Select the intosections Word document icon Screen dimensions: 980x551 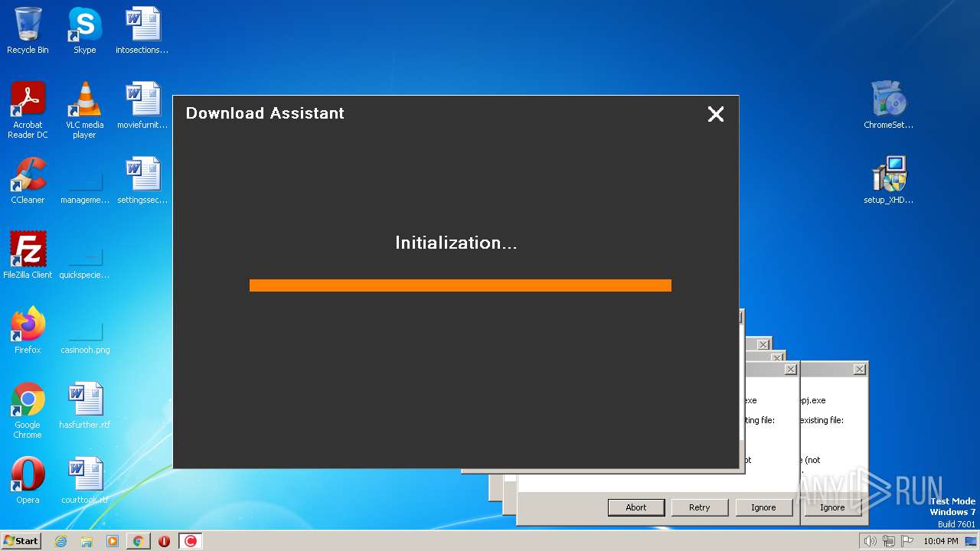point(142,31)
